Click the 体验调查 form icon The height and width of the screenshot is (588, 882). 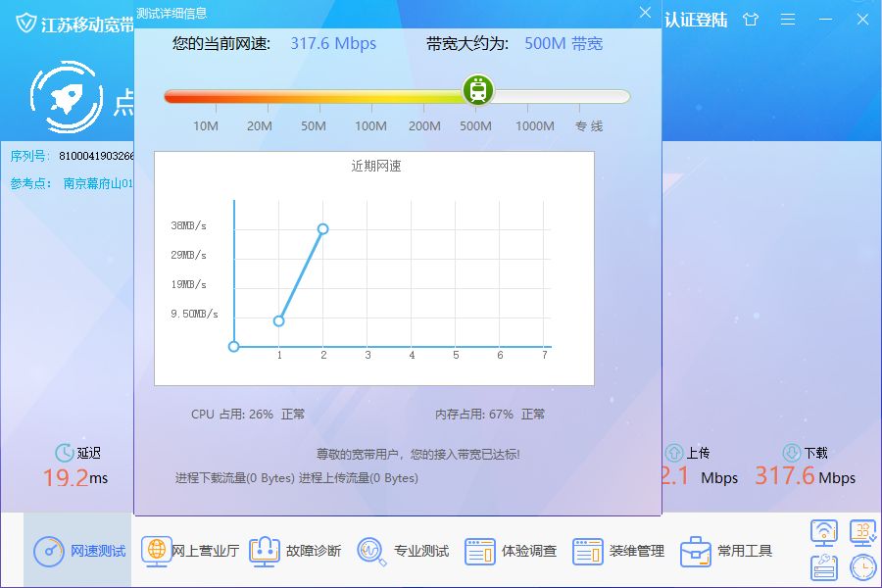480,552
